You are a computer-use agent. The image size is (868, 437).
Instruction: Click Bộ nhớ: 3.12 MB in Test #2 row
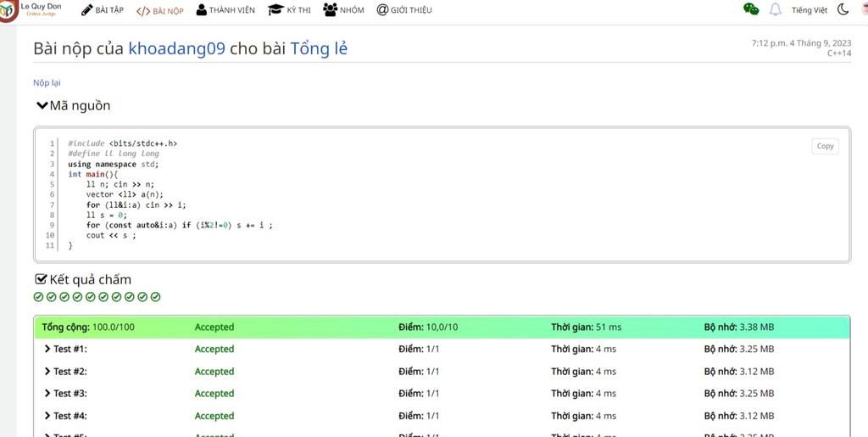(739, 371)
